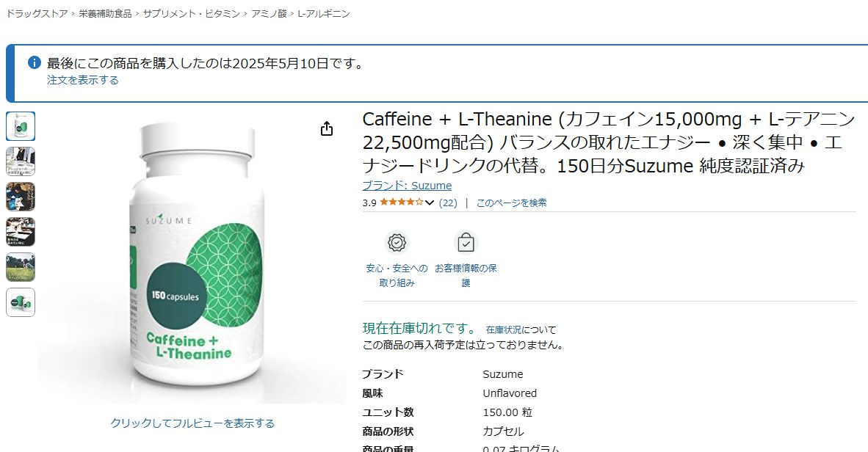This screenshot has width=868, height=452.
Task: Select the third product thumbnail
Action: pos(21,197)
